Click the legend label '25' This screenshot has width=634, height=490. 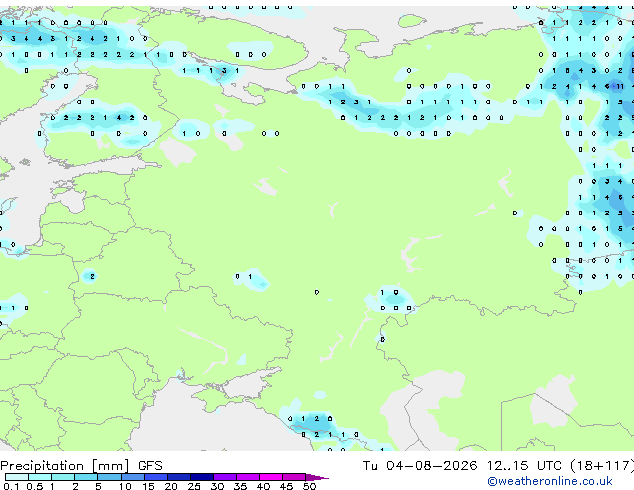tap(194, 486)
